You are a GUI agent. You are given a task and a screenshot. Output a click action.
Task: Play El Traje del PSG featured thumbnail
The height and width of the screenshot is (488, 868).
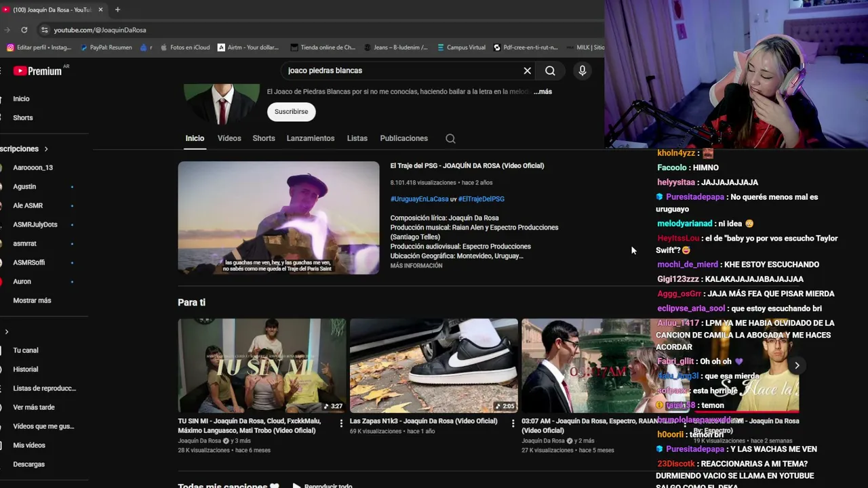(x=279, y=218)
